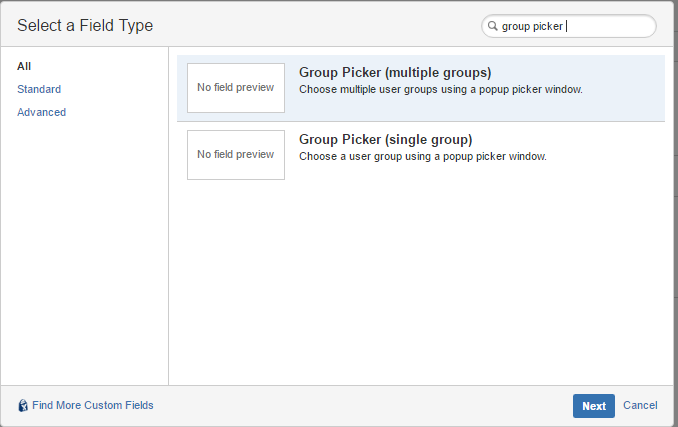Switch to the Standard field types

pos(39,89)
